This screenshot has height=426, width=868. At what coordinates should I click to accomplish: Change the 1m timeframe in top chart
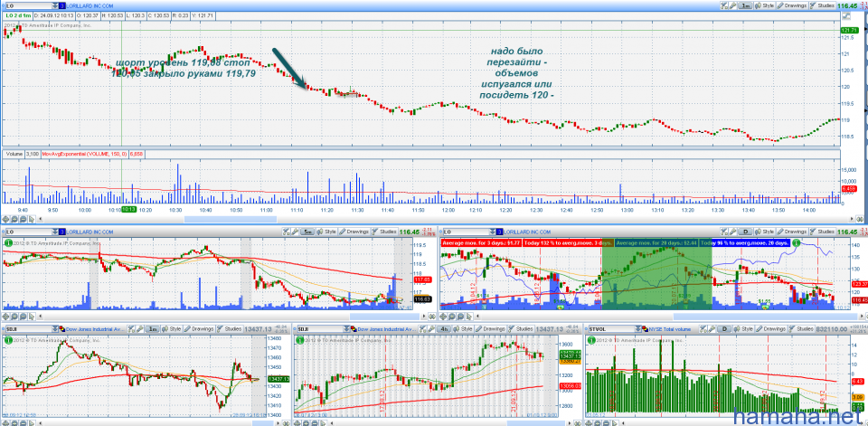coord(745,5)
